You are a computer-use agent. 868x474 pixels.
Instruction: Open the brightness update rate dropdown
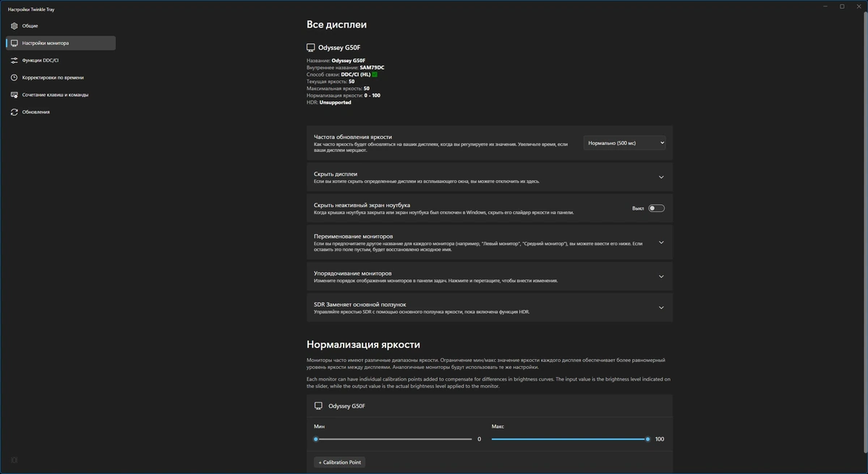[x=625, y=143]
